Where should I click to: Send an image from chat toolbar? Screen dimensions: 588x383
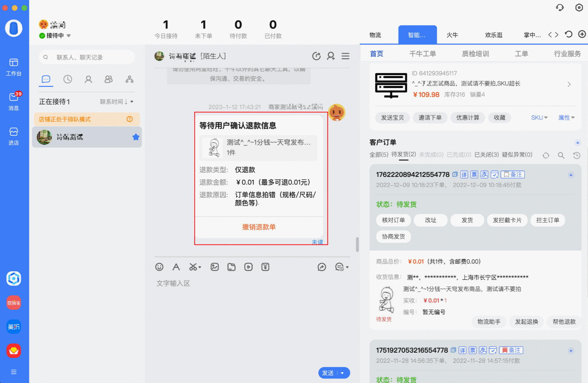[x=215, y=267]
